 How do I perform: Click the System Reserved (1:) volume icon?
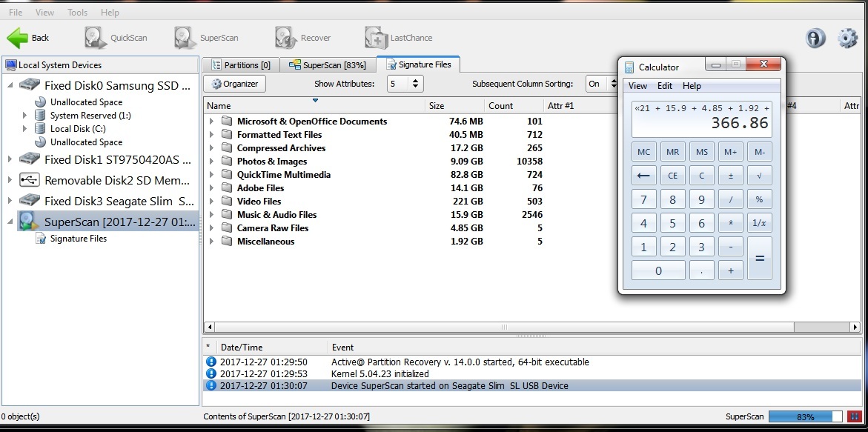[40, 115]
